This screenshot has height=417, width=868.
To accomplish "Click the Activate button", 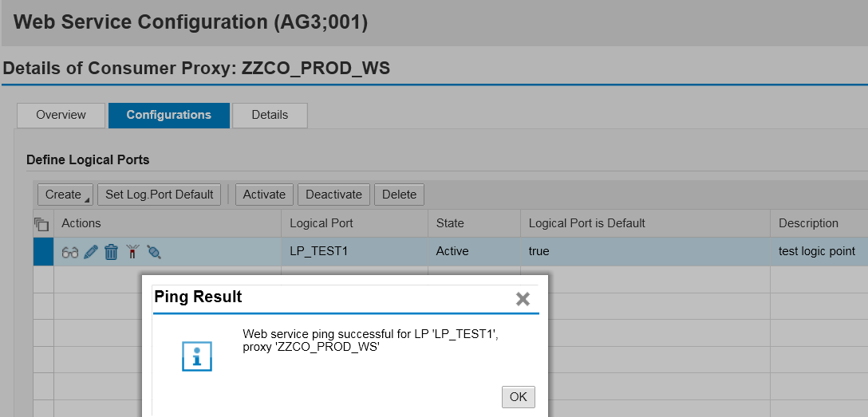I will click(264, 195).
